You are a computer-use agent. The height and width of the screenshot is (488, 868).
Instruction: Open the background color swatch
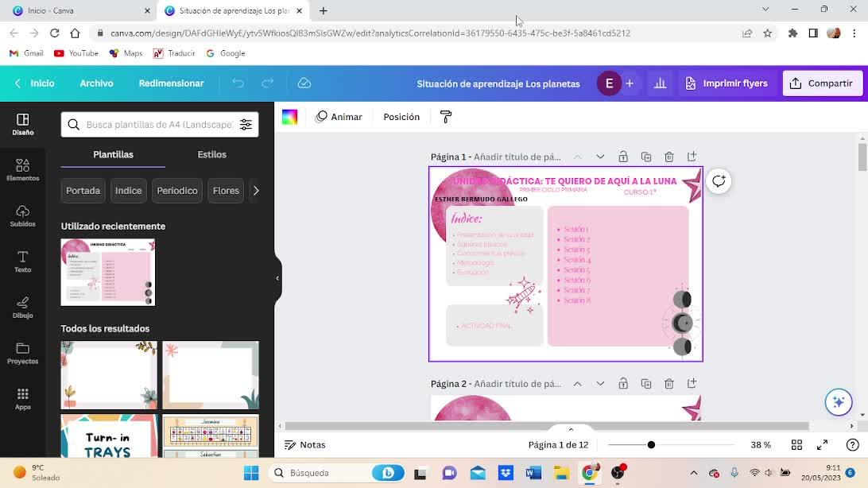(289, 117)
